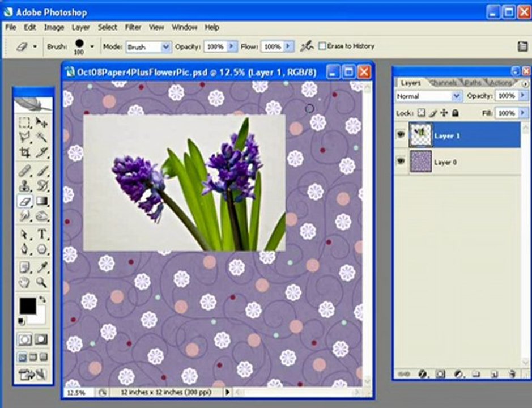
Task: Select the Move tool
Action: [x=42, y=122]
